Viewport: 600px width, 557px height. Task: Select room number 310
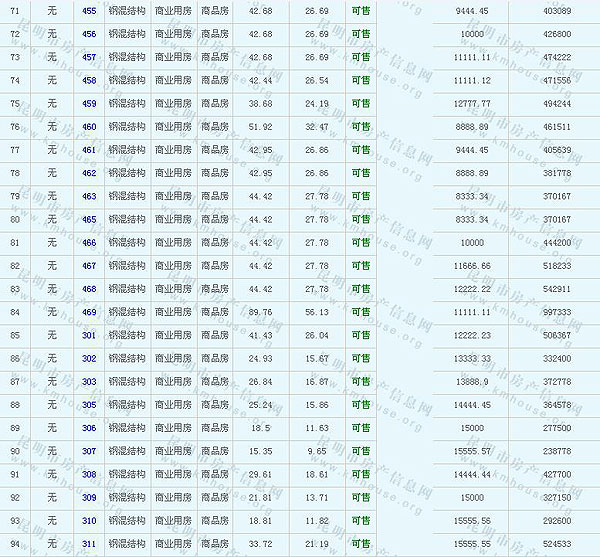coord(90,521)
